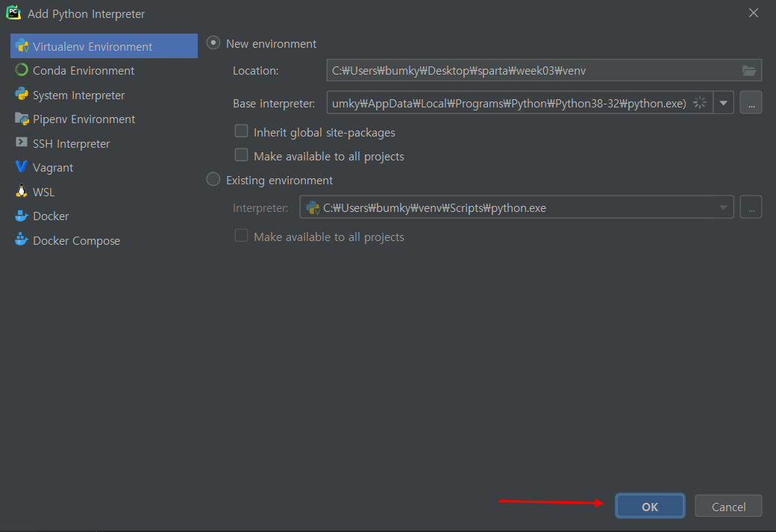776x532 pixels.
Task: Select Conda Environment option
Action: coord(104,70)
